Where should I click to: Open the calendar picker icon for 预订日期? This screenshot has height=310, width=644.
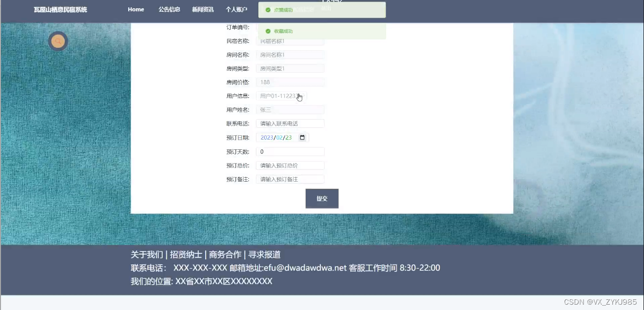click(x=302, y=138)
